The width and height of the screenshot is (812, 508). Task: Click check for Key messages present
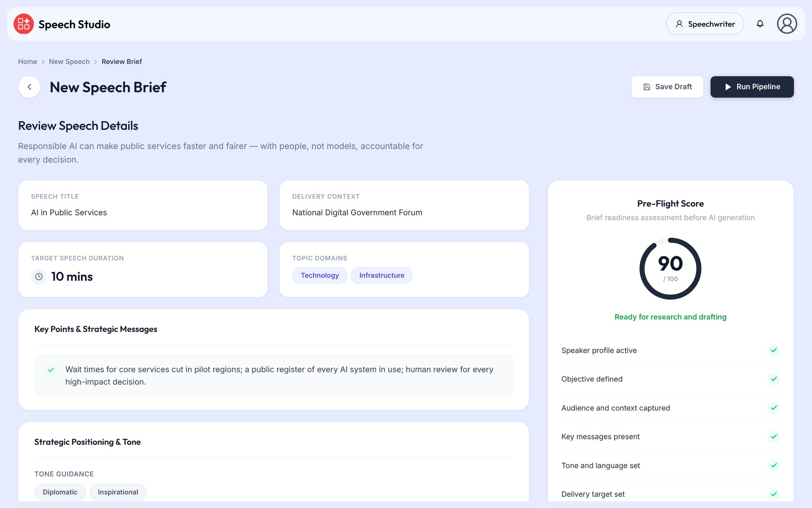coord(774,436)
